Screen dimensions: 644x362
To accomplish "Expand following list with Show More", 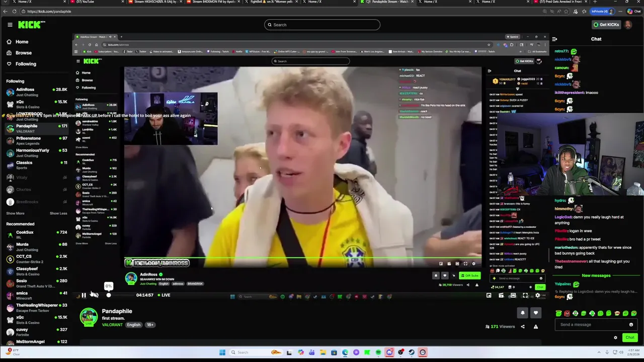I will [15, 213].
